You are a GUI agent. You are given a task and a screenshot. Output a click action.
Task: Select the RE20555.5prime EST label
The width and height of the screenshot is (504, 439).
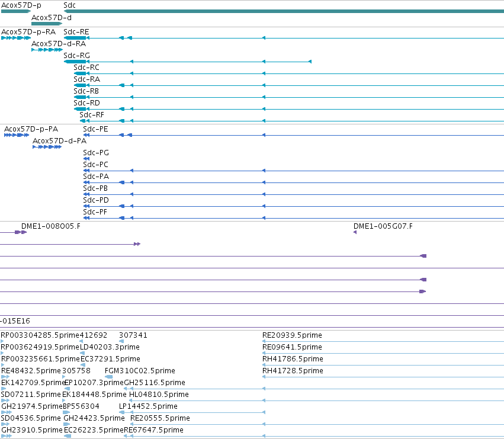[x=160, y=418]
